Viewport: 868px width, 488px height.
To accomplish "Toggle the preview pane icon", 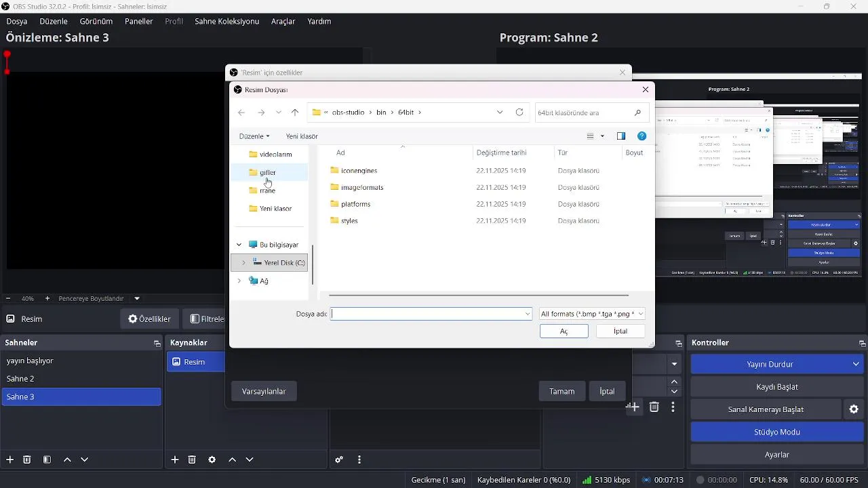I will pyautogui.click(x=621, y=136).
